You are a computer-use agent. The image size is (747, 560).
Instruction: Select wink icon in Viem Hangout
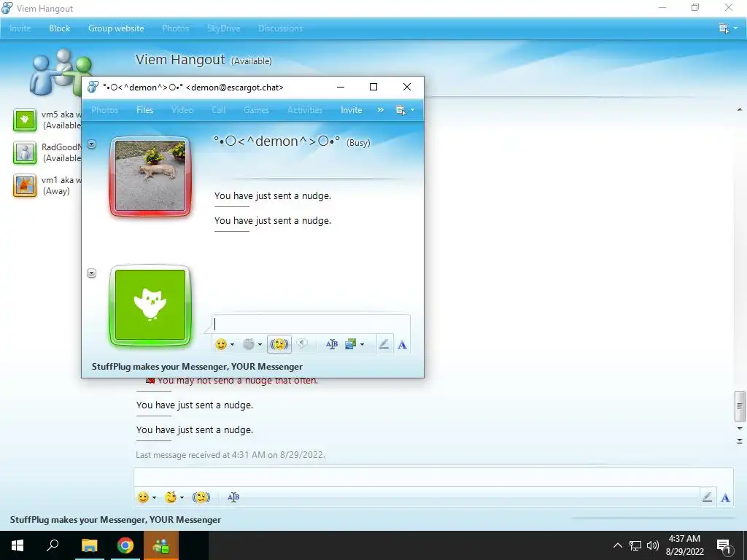(171, 497)
